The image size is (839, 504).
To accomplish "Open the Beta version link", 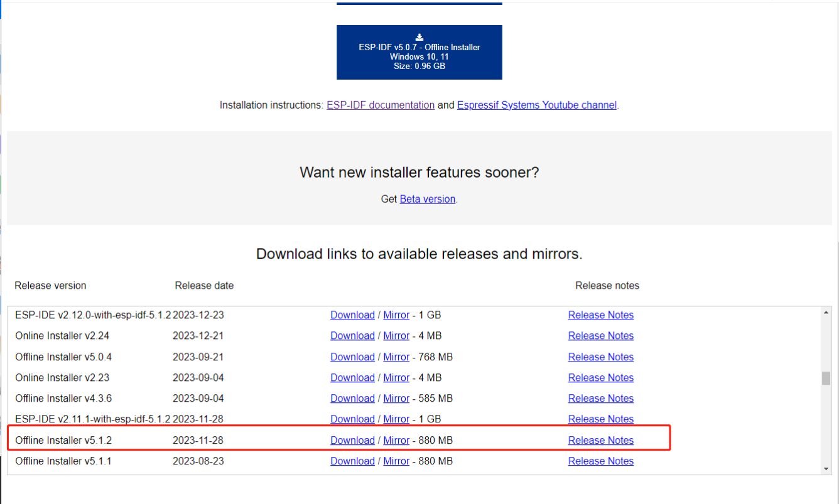I will click(428, 199).
